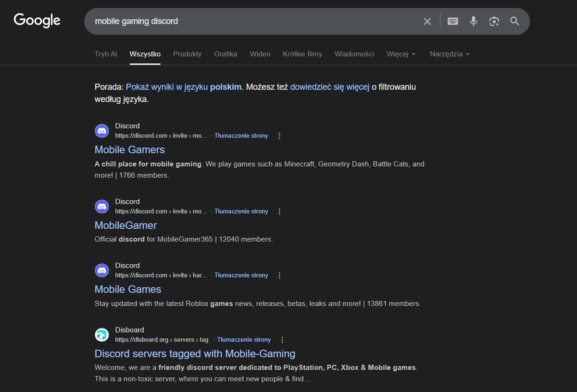Image resolution: width=577 pixels, height=392 pixels.
Task: Click 'Discord' site name above MobileGamer
Action: pos(127,201)
